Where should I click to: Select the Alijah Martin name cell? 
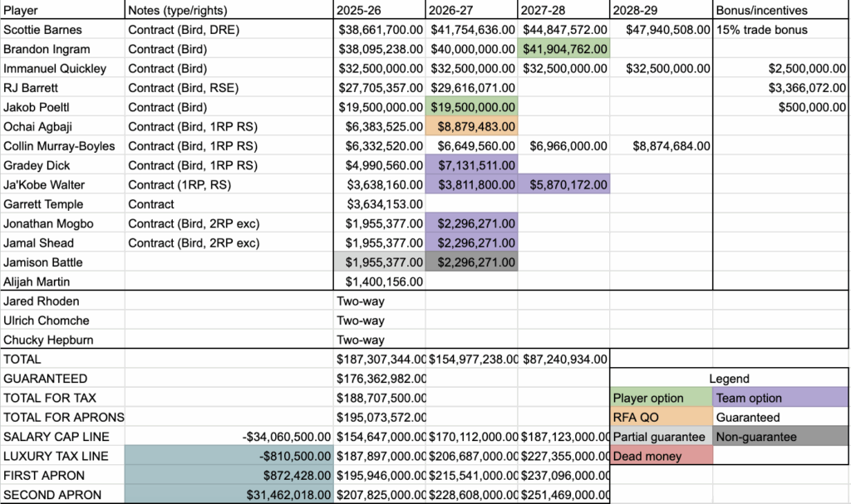[62, 281]
